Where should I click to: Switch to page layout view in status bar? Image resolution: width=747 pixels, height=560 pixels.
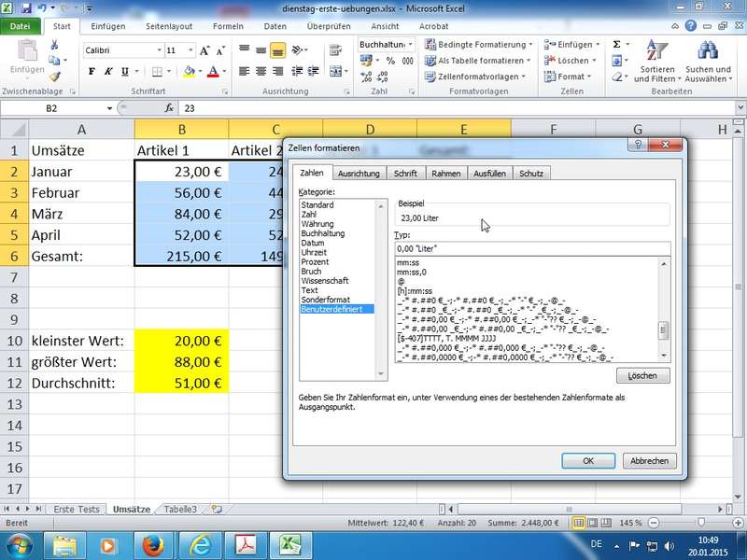[594, 523]
